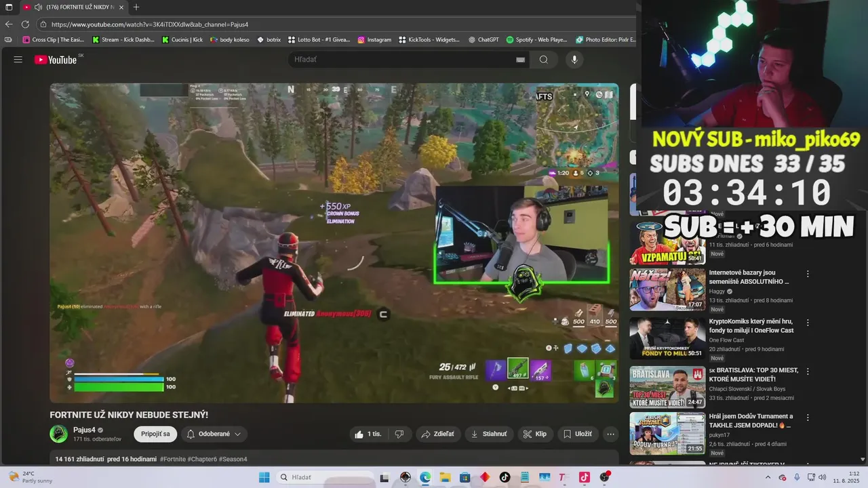The image size is (868, 488).
Task: Open Photo Editor: Pixlr bookmark
Action: click(606, 40)
